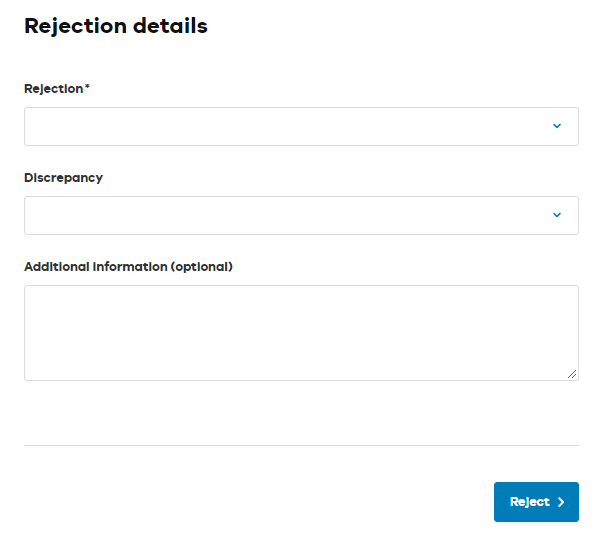This screenshot has width=604, height=547.
Task: Click the Rejection field label
Action: 53,89
